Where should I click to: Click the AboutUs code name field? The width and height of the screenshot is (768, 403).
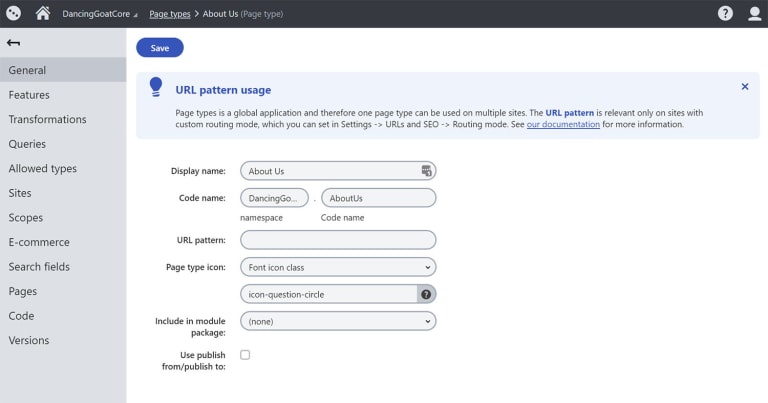pos(379,198)
